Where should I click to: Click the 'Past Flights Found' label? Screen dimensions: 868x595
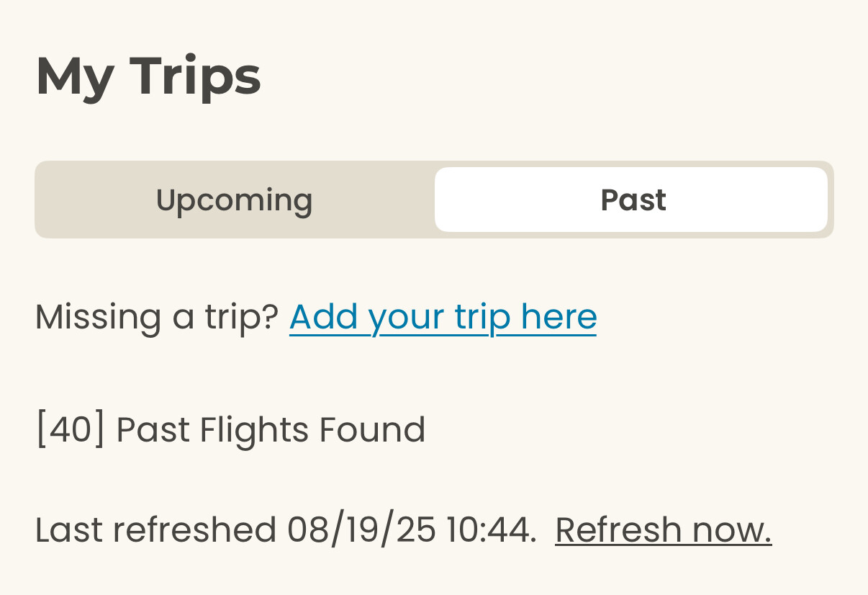[x=271, y=430]
